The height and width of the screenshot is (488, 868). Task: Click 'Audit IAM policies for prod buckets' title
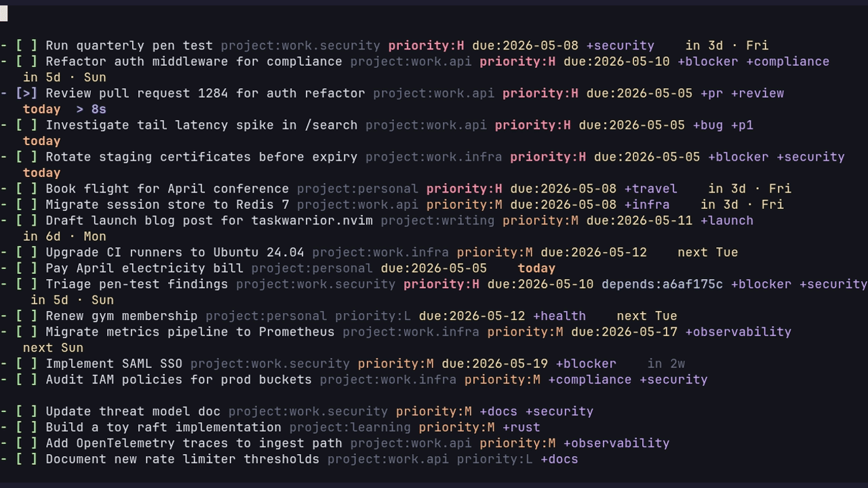(x=178, y=380)
